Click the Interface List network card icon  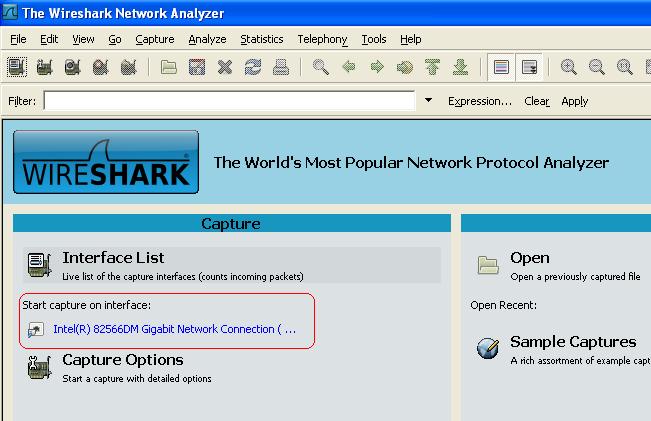39,265
